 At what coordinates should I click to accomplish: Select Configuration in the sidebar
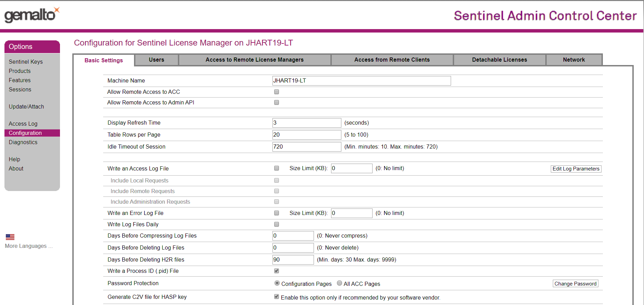tap(32, 133)
